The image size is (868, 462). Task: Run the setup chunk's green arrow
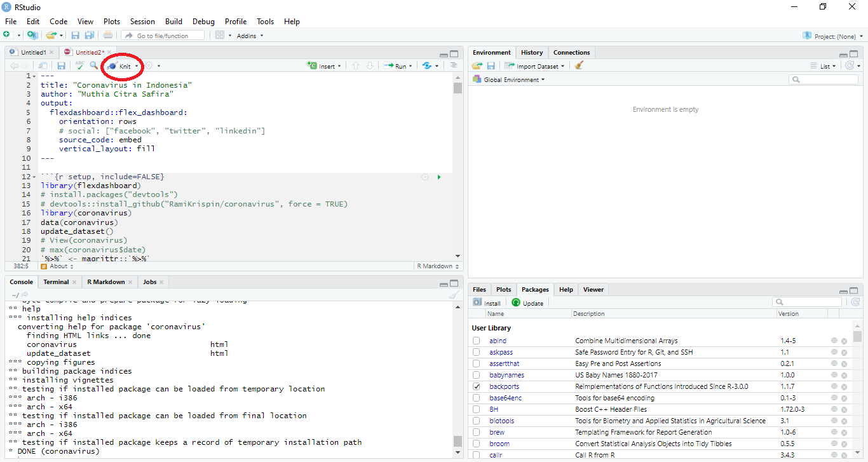click(439, 177)
